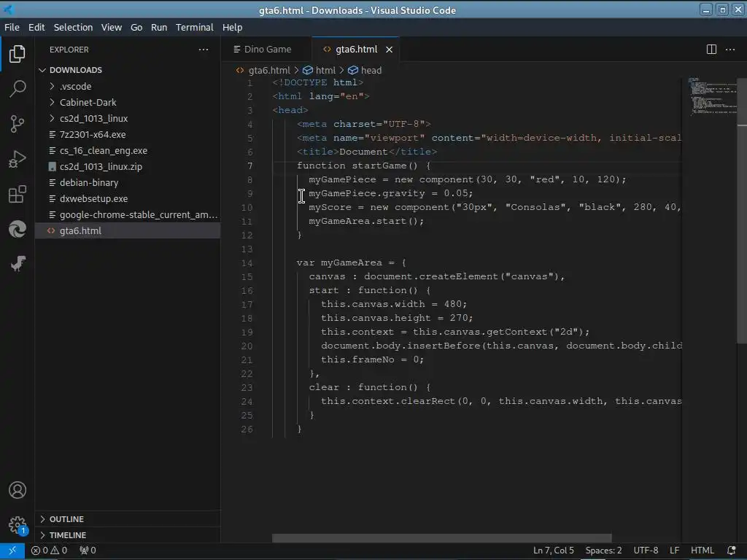747x560 pixels.
Task: Select debian-binary file
Action: coord(128,183)
